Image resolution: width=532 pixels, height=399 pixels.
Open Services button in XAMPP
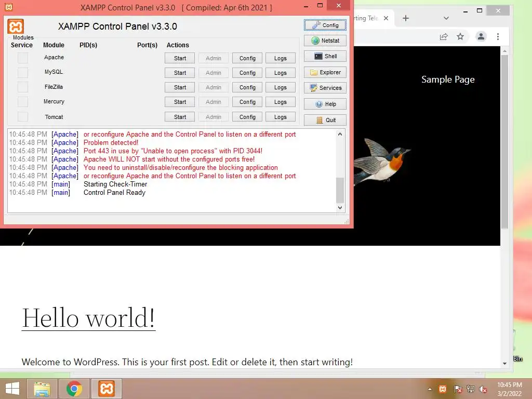pos(325,88)
